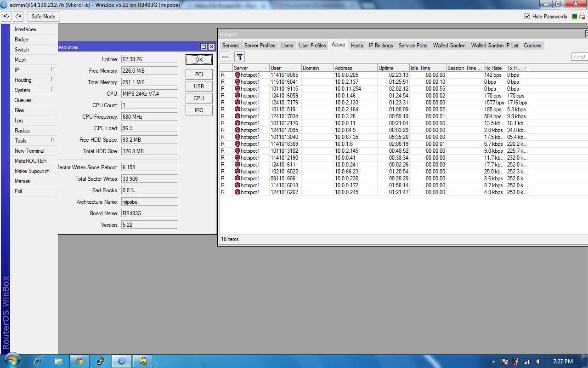The image size is (588, 368).
Task: Click the PCI button in Resources
Action: (x=199, y=75)
